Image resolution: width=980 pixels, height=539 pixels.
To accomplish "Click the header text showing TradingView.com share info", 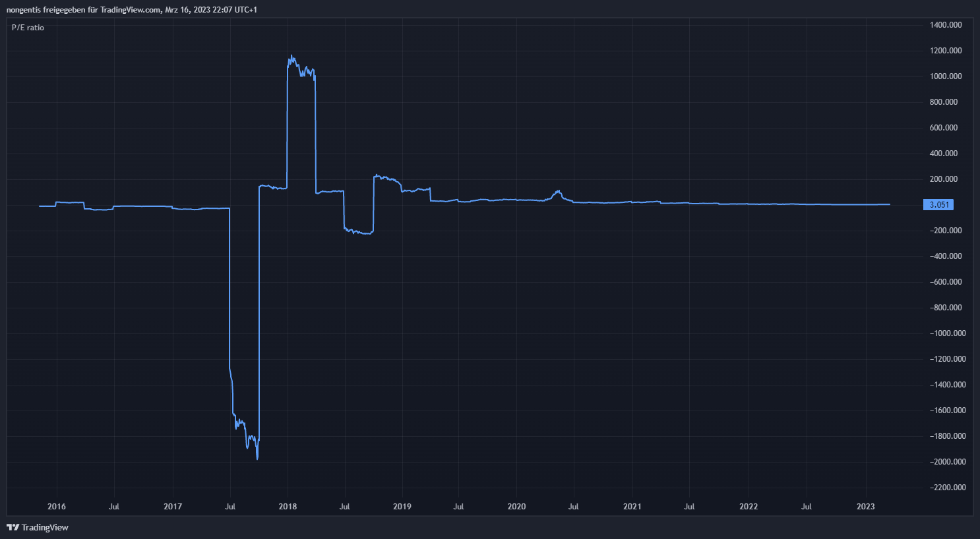I will coord(132,10).
